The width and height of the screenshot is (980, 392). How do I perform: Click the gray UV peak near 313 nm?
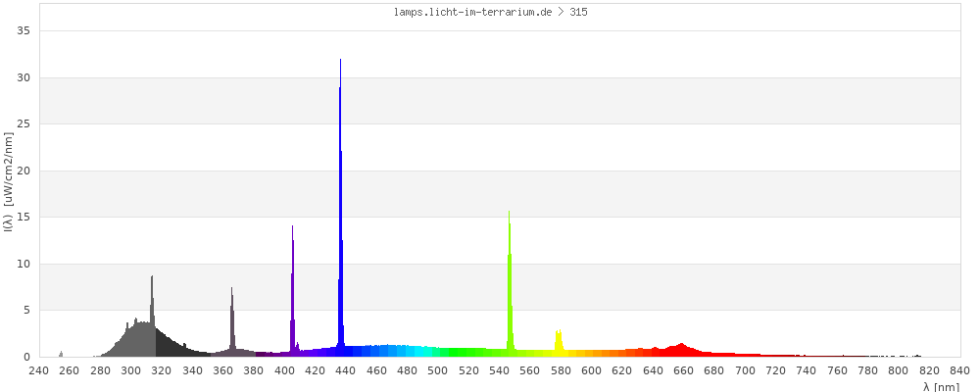[152, 316]
